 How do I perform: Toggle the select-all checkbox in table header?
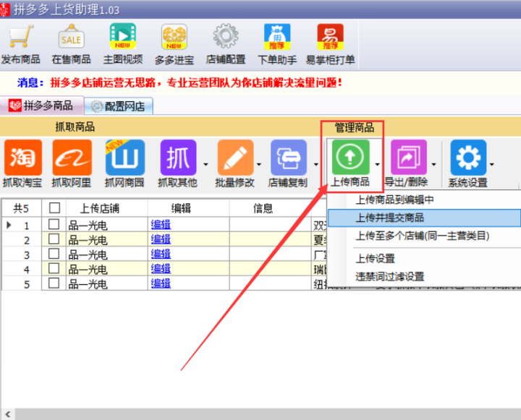click(54, 208)
